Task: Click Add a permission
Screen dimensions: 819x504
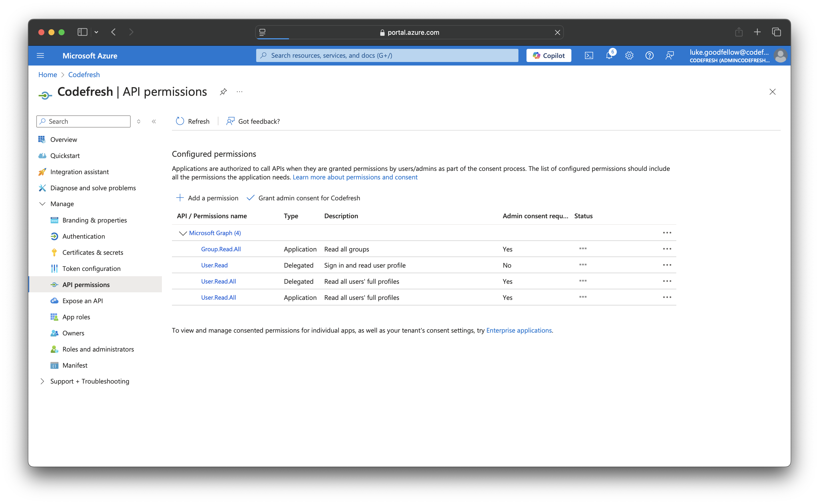Action: pos(207,198)
